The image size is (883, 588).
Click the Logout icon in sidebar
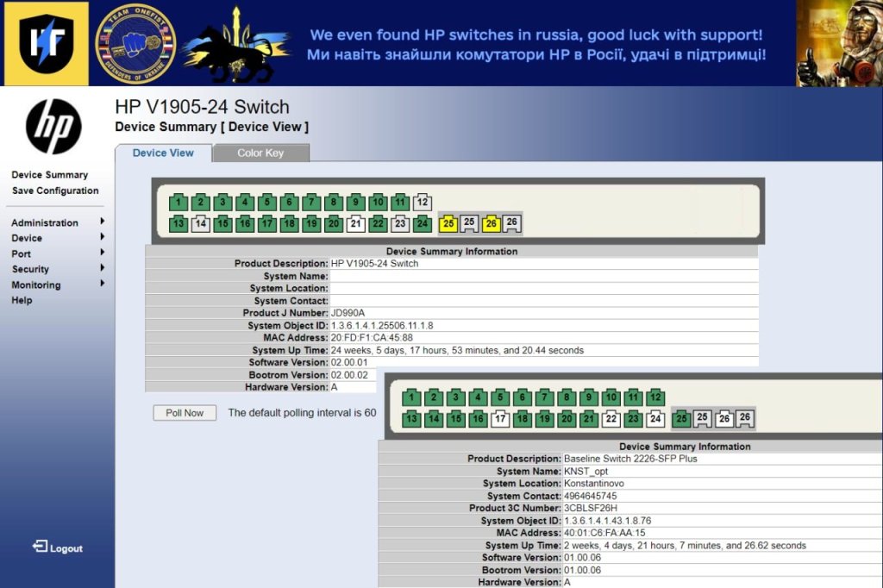tap(40, 547)
